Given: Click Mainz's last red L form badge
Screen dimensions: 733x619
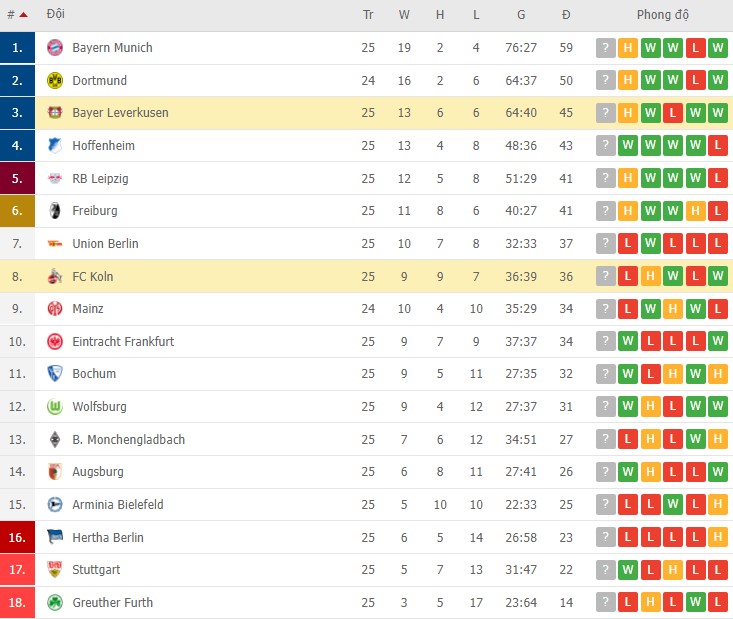Looking at the screenshot, I should point(717,309).
